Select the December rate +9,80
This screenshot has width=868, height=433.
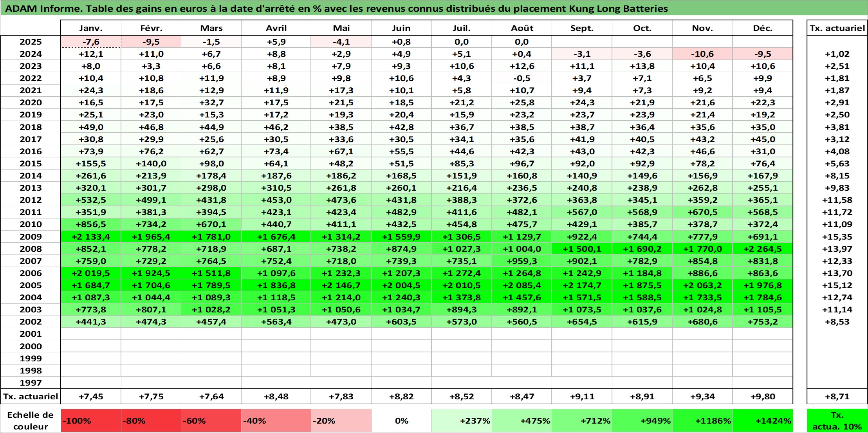tap(763, 396)
